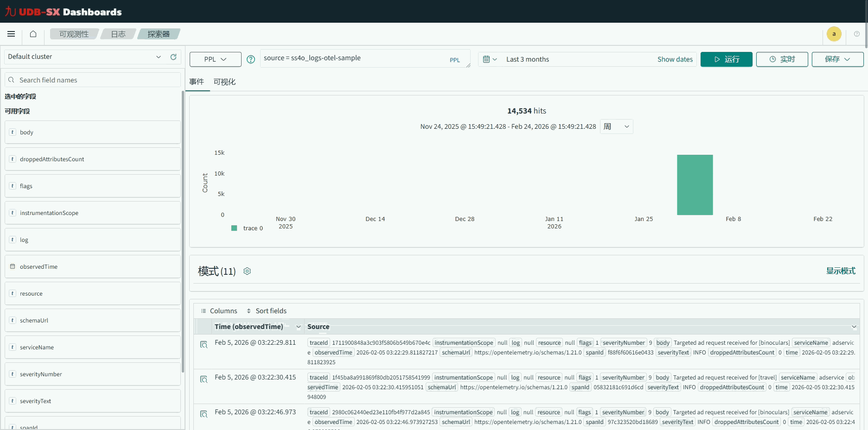Open PPL query help icon
868x430 pixels.
point(251,59)
